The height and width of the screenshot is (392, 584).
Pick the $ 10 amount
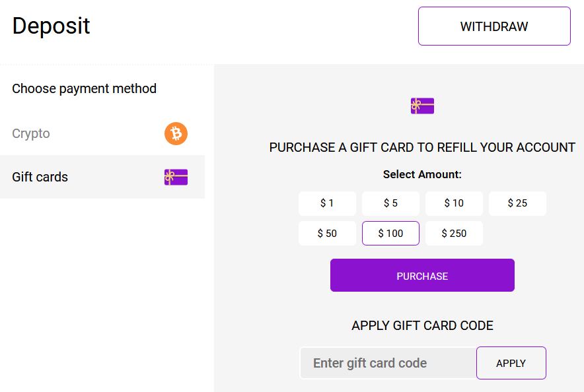pos(454,203)
